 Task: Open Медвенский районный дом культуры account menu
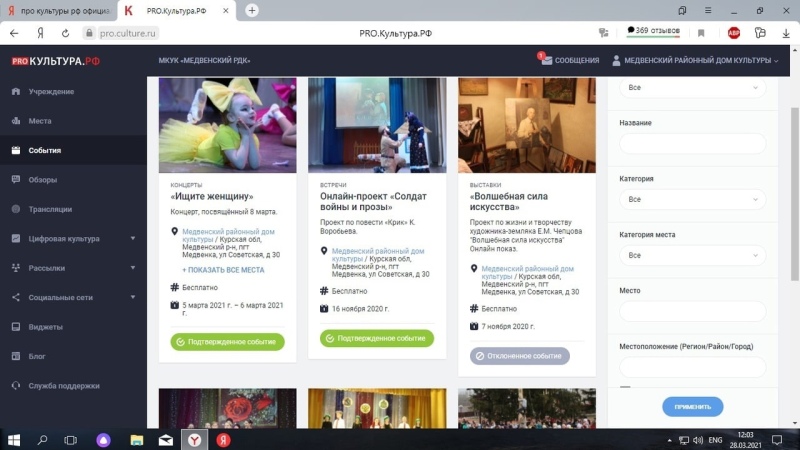point(695,60)
